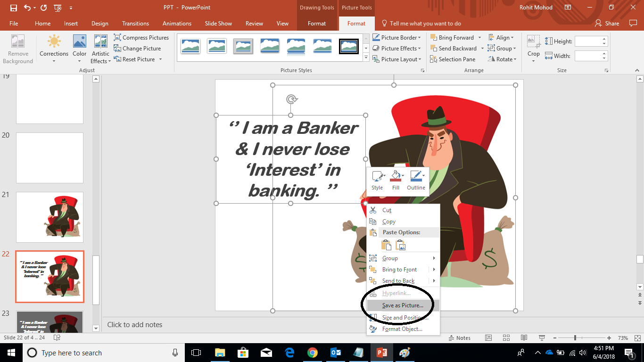
Task: Open Picture Border dropdown
Action: [x=396, y=38]
